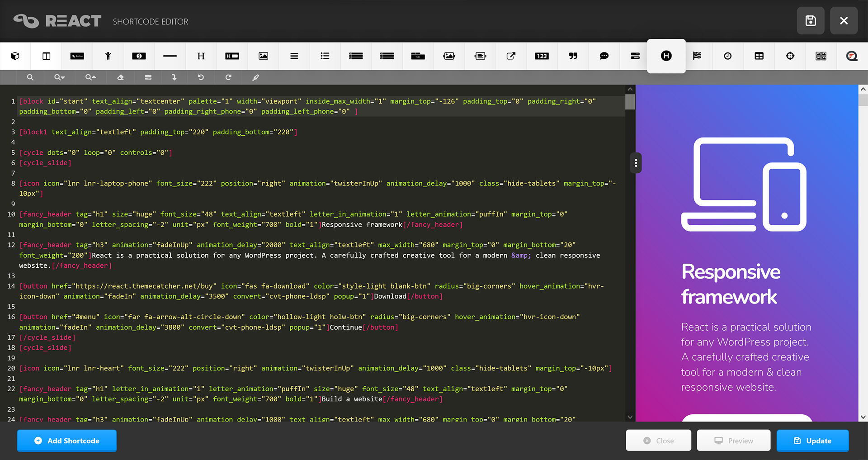Insert a 123 counter shortcode
Image resolution: width=868 pixels, height=460 pixels.
(542, 56)
